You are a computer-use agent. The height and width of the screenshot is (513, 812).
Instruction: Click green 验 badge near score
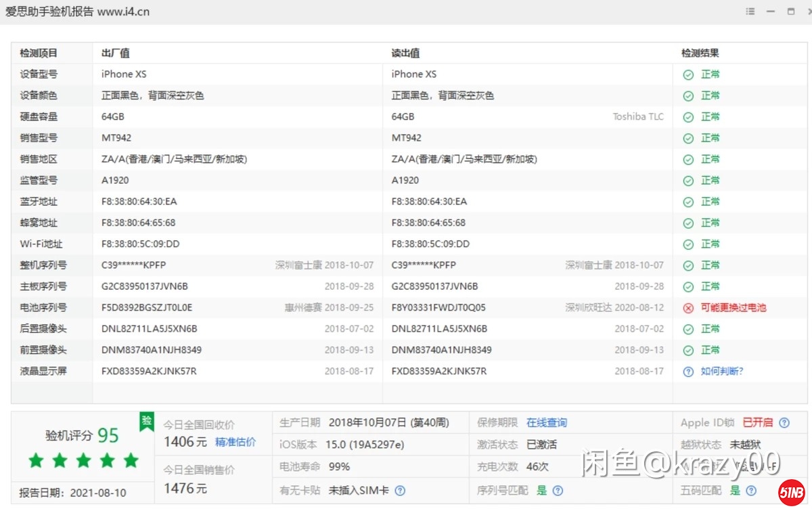click(146, 421)
